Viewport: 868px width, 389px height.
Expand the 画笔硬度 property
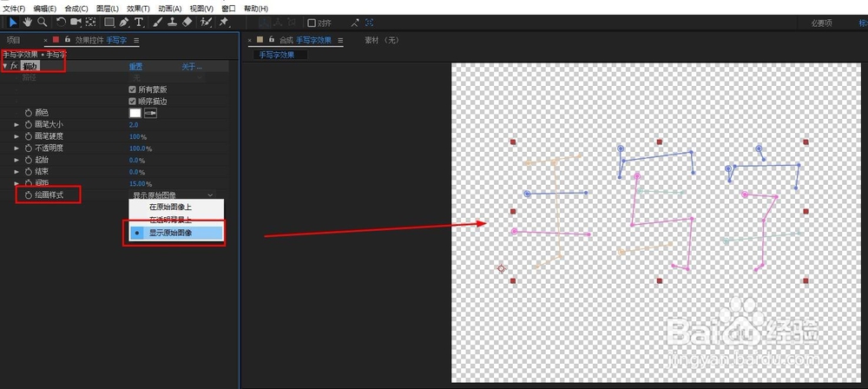tap(16, 136)
